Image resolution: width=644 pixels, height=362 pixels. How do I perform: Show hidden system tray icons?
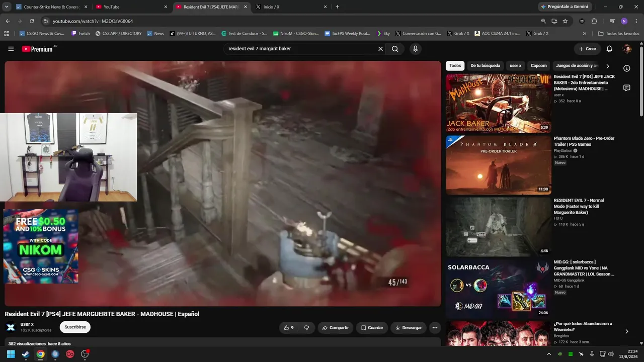[549, 354]
